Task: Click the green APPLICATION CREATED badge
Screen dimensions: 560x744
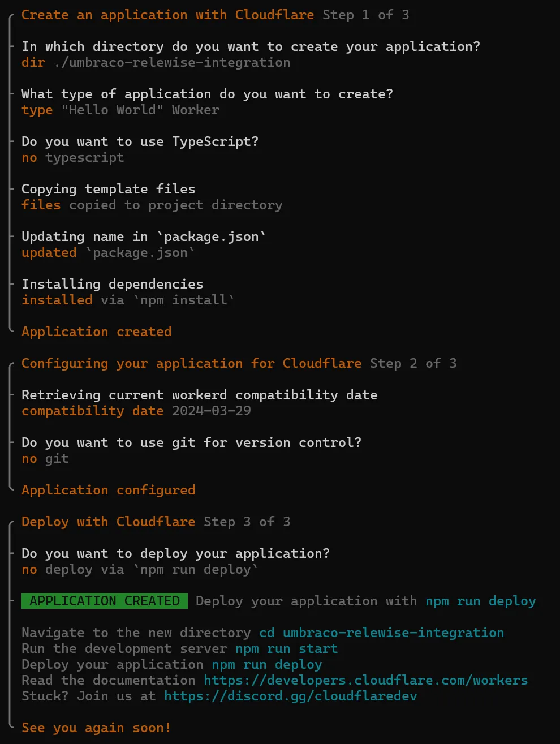Action: pos(104,601)
